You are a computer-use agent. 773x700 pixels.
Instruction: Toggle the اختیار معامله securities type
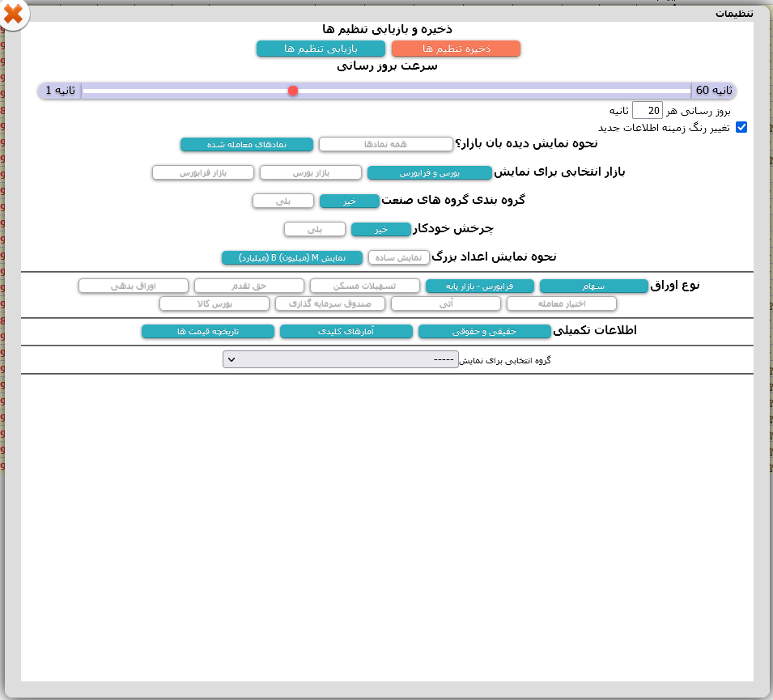pos(562,303)
